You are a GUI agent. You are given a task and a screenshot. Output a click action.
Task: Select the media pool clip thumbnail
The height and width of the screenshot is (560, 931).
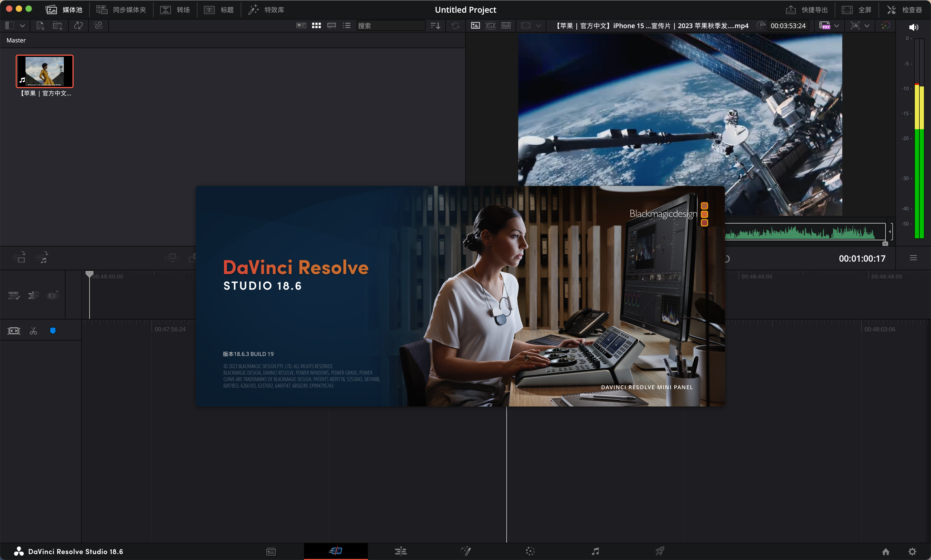click(45, 71)
